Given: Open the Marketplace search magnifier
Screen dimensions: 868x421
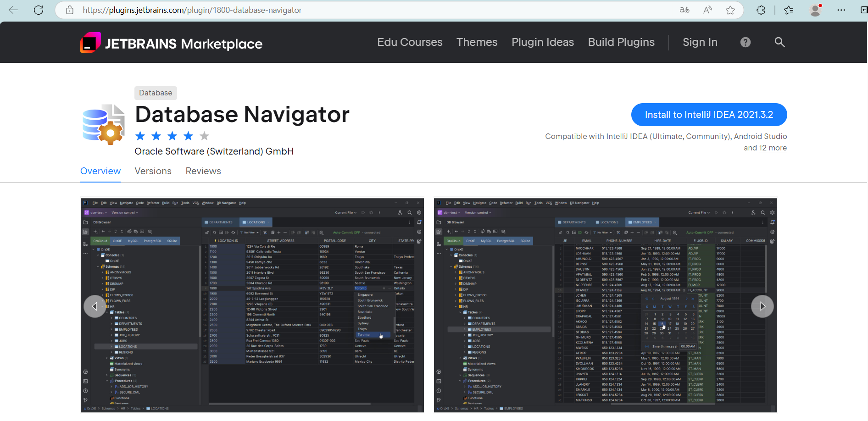Looking at the screenshot, I should point(779,42).
